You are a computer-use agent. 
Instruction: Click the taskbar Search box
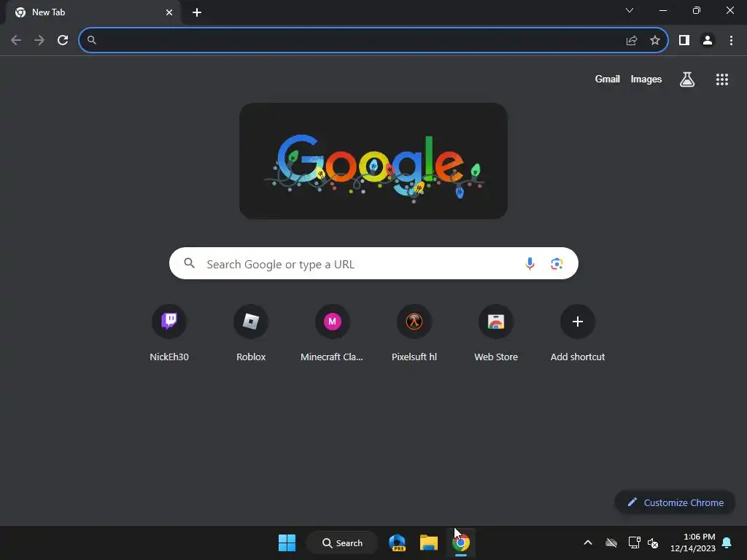tap(342, 542)
